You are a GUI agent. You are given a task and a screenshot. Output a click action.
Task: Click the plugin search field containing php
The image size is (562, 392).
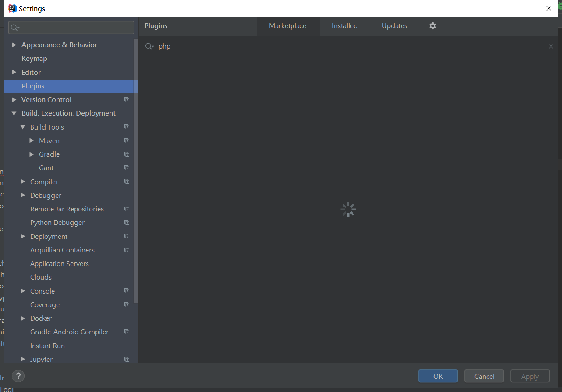(x=348, y=46)
